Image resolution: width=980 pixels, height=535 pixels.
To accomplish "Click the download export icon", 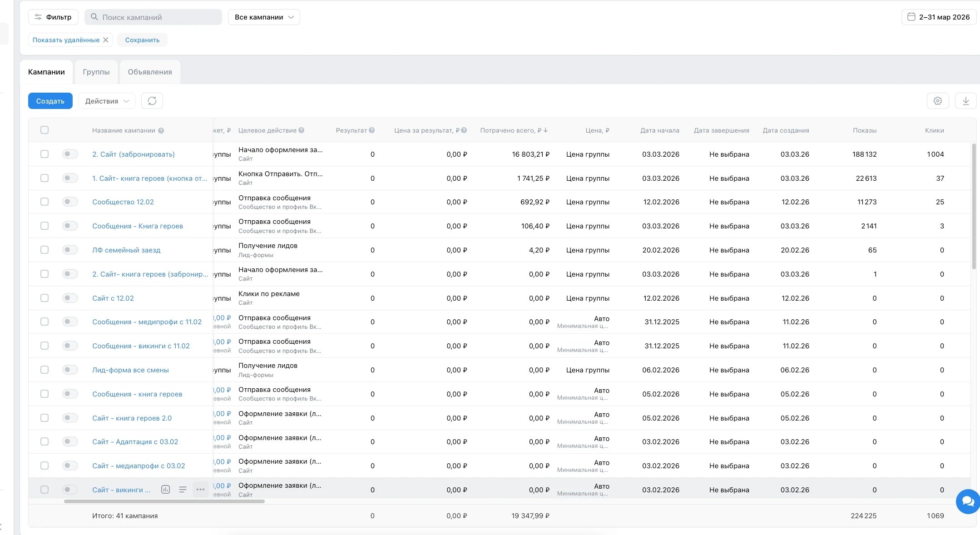I will (965, 101).
